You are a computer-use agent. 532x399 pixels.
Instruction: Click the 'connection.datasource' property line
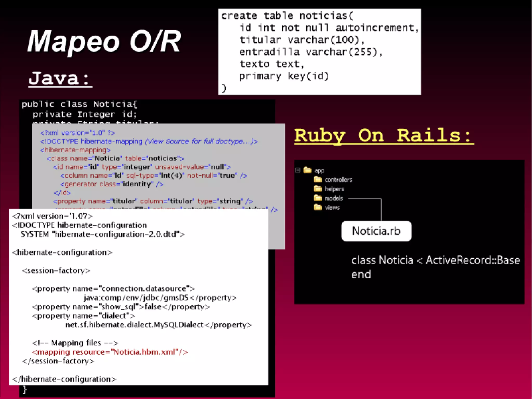point(113,289)
